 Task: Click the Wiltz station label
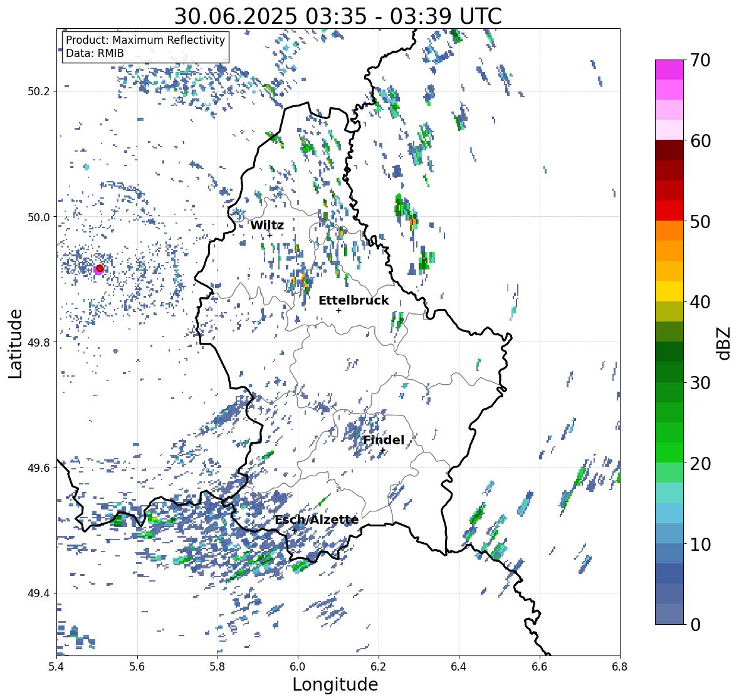point(267,225)
